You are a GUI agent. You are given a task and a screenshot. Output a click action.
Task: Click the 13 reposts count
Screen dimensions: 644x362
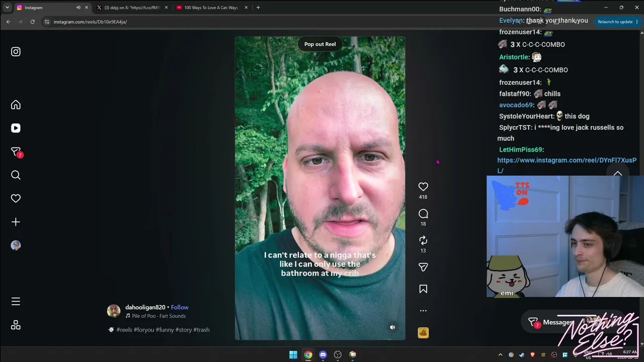pyautogui.click(x=423, y=250)
